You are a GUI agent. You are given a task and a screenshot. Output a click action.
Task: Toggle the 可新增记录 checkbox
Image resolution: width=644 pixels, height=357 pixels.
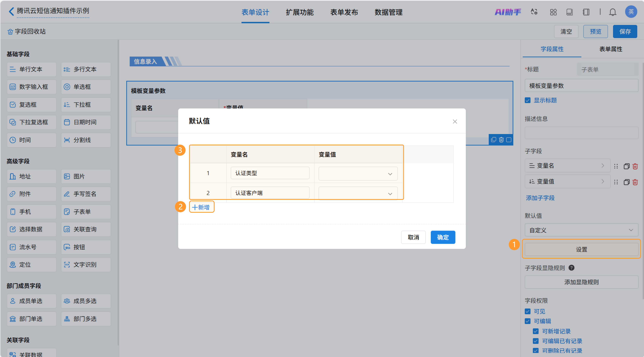coord(536,331)
